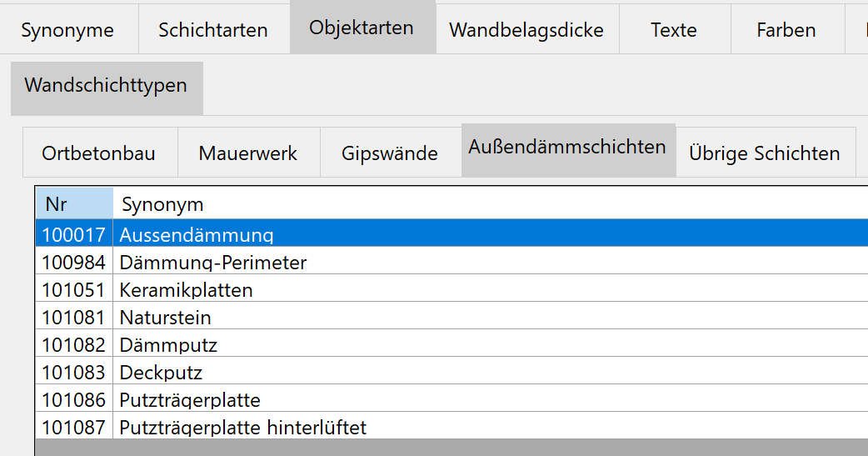Choose the Keramikplatten entry

pos(451,288)
